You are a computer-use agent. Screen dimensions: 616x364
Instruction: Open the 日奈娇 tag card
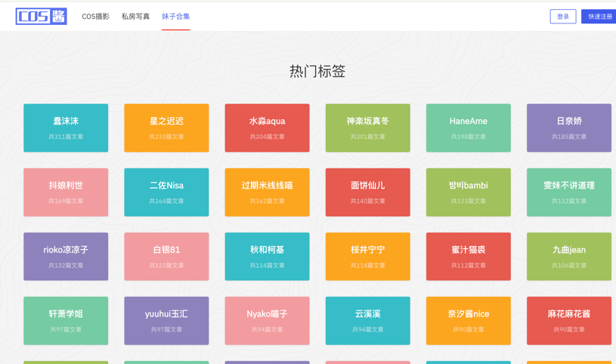(568, 128)
